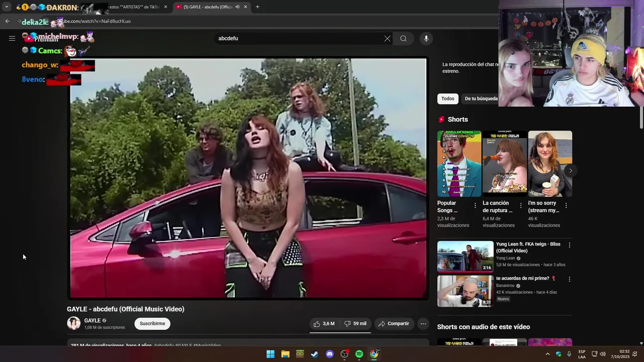Subscribe with the Suscribirme button
The width and height of the screenshot is (644, 362).
coord(152,324)
